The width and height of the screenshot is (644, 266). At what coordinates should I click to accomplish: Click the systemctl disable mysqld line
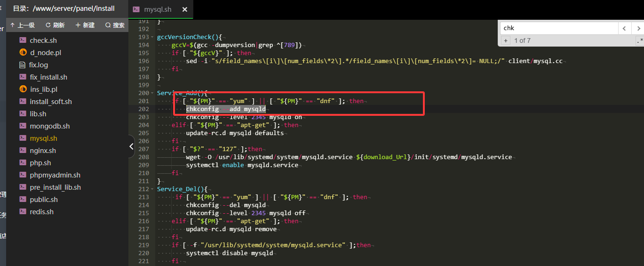point(229,253)
